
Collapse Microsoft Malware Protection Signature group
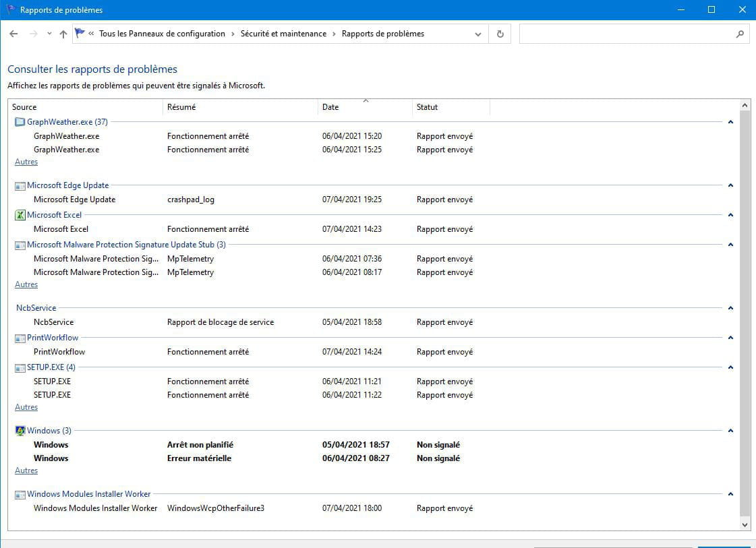click(730, 245)
